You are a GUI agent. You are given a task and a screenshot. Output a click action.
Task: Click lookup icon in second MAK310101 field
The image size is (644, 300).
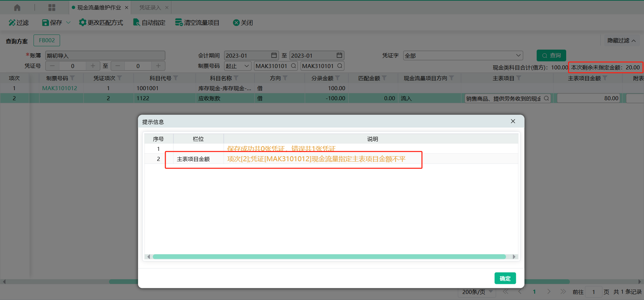[340, 66]
